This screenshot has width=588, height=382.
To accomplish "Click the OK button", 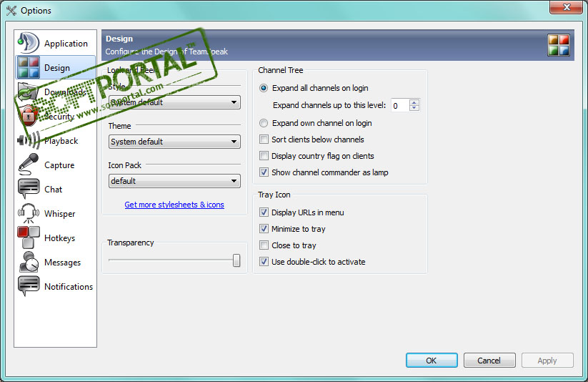I will (432, 361).
